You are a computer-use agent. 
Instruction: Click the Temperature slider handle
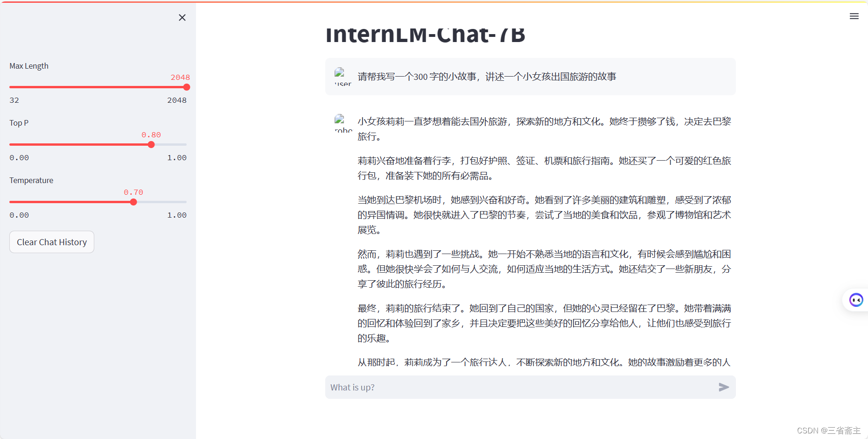pyautogui.click(x=133, y=202)
